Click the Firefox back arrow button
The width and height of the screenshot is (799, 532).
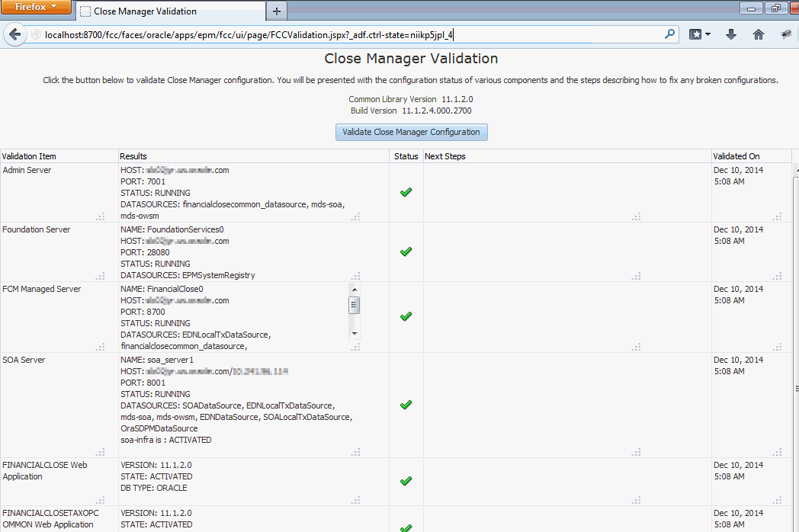point(14,34)
